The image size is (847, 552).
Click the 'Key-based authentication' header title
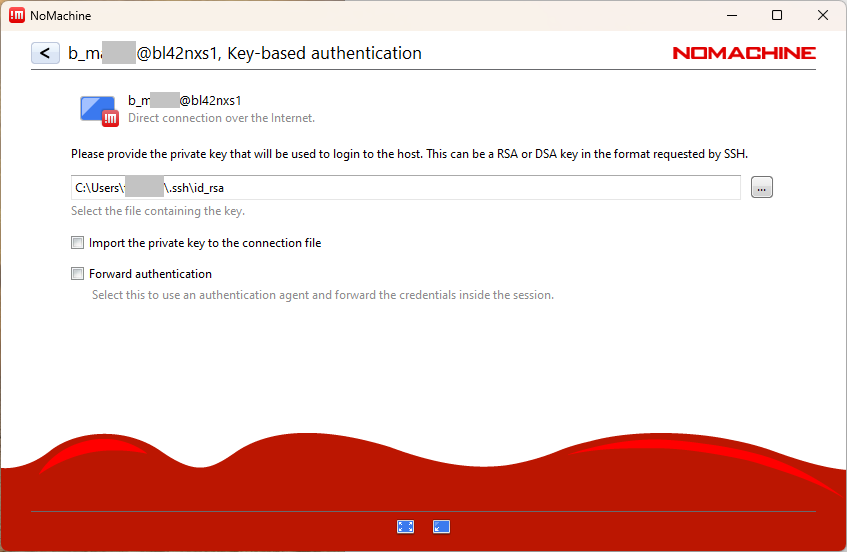(x=324, y=53)
